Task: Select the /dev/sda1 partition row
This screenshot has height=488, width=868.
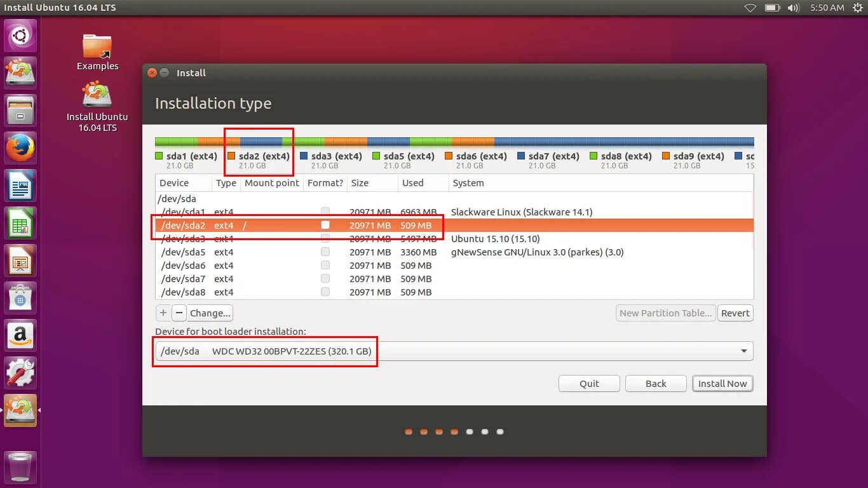Action: point(454,212)
